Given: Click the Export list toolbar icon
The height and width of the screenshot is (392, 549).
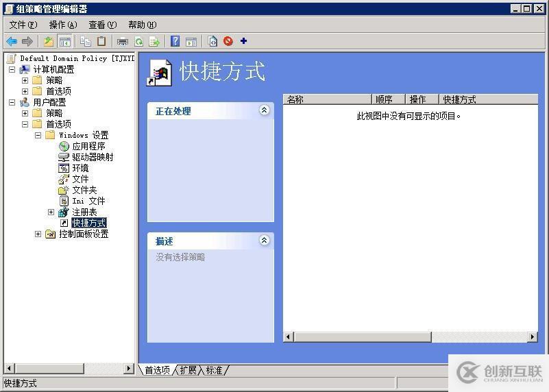Looking at the screenshot, I should click(x=154, y=41).
